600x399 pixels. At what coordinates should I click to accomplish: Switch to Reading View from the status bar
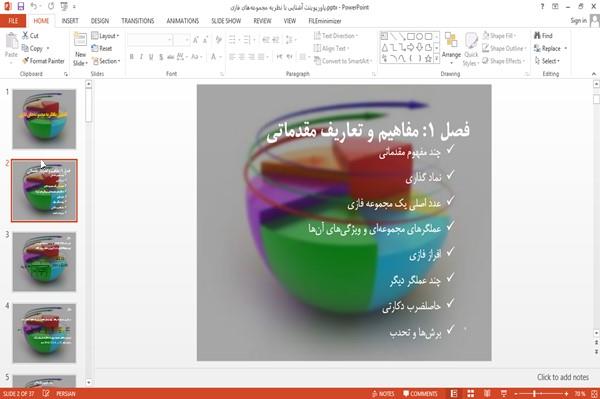coord(487,394)
